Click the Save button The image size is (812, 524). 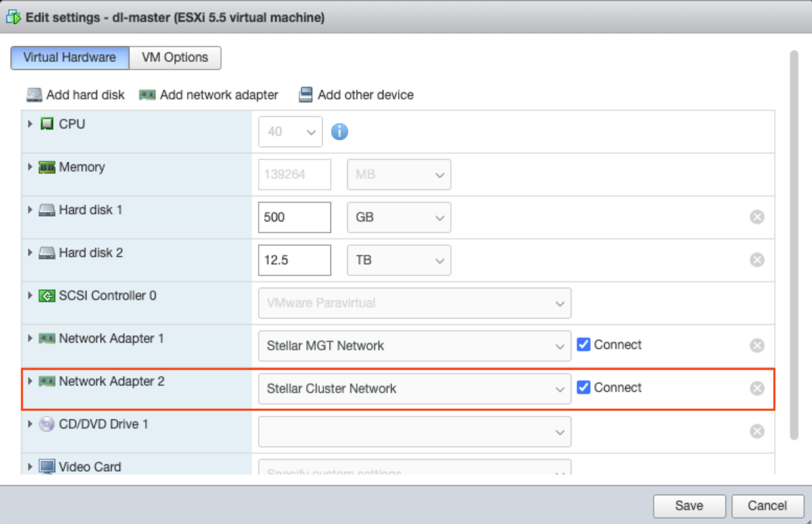[689, 506]
